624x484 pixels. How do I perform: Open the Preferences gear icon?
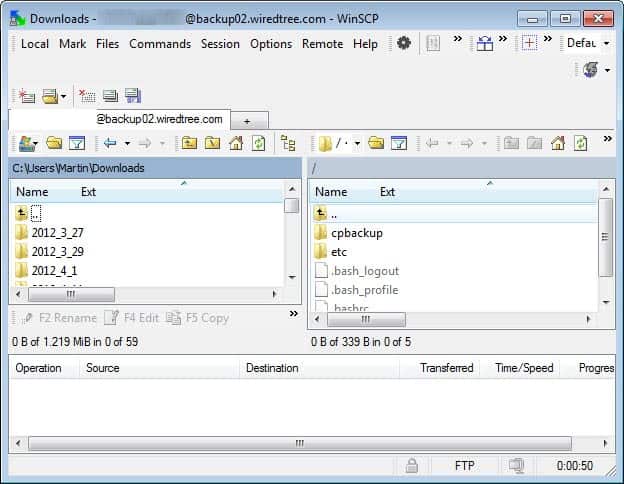coord(404,43)
